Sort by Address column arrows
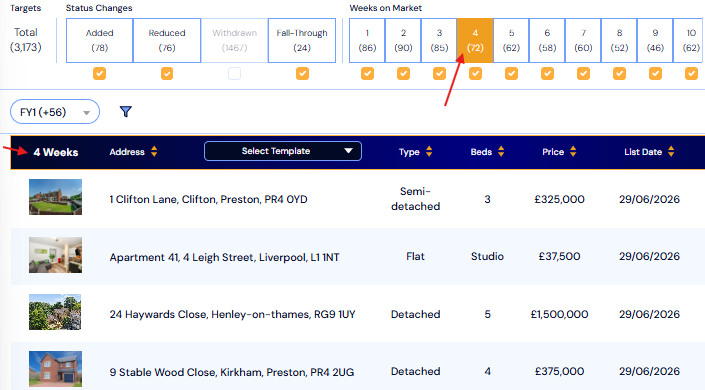The width and height of the screenshot is (705, 390). 154,152
